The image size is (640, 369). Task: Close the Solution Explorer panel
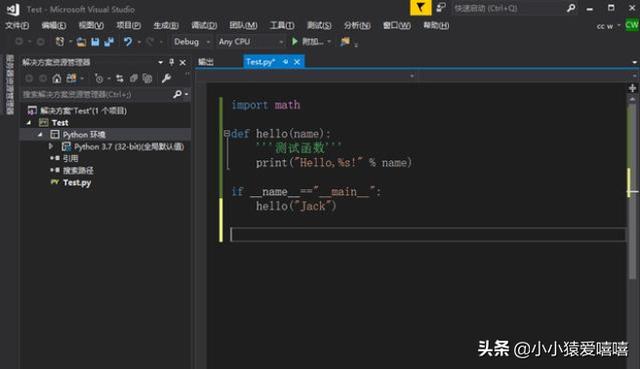click(182, 62)
